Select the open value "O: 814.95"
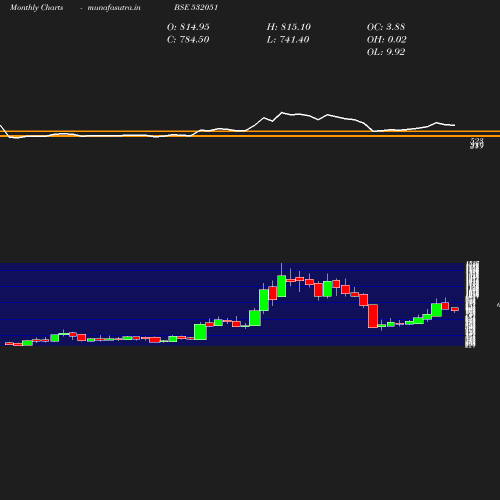Screen dimensions: 500x500 [188, 27]
